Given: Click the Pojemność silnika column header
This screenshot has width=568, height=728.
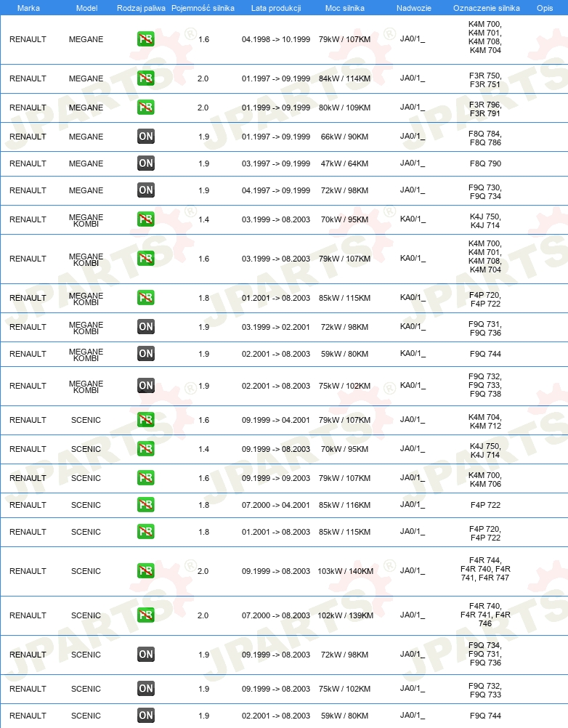Looking at the screenshot, I should [203, 8].
